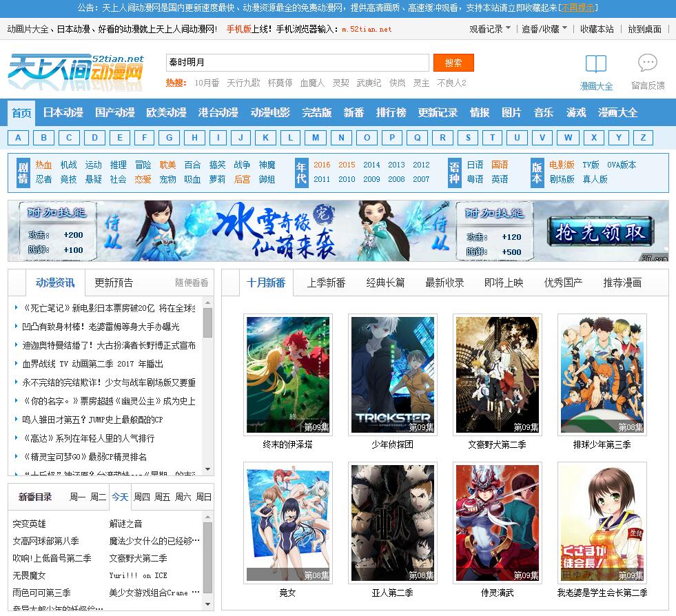This screenshot has width=676, height=616.
Task: Filter by year 2009
Action: [x=371, y=179]
